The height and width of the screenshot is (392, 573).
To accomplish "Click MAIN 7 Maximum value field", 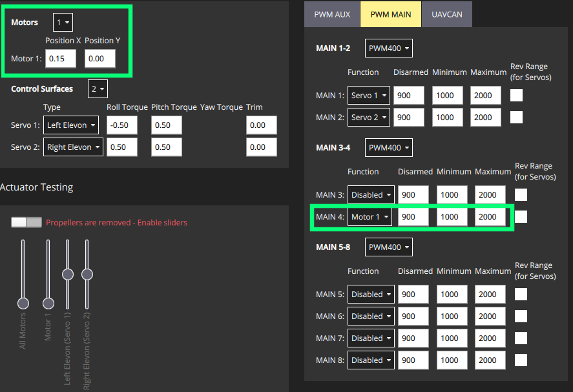I will click(490, 338).
